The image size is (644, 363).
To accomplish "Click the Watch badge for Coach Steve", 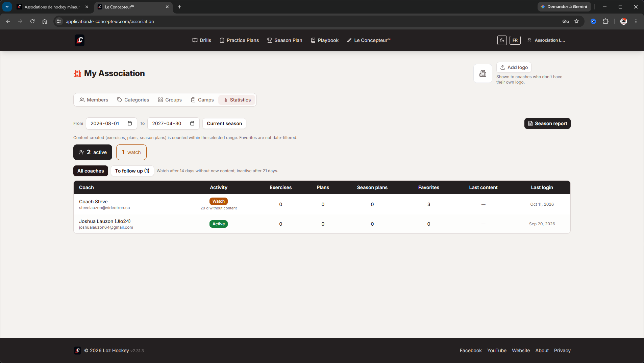I will point(219,201).
